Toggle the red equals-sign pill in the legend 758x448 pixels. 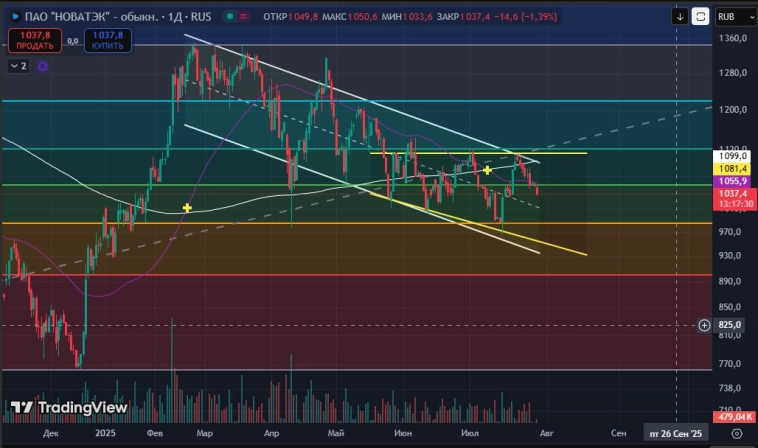coord(243,16)
